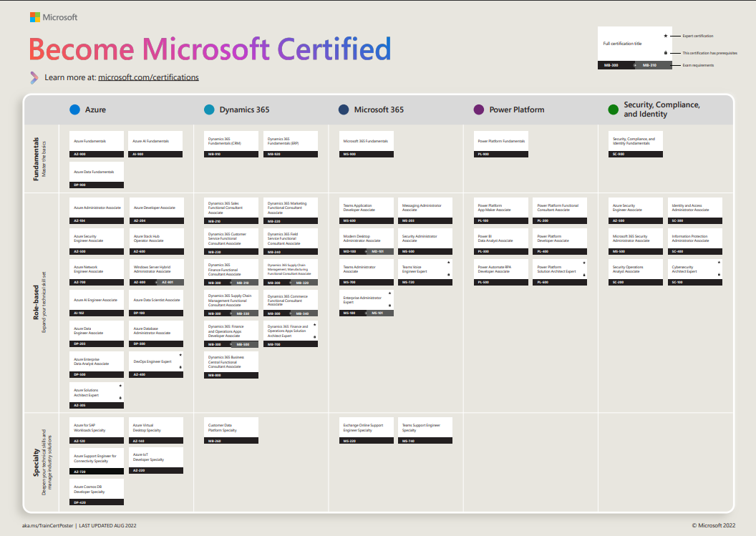Click the blue Azure category circle icon
756x536 pixels.
pos(73,109)
